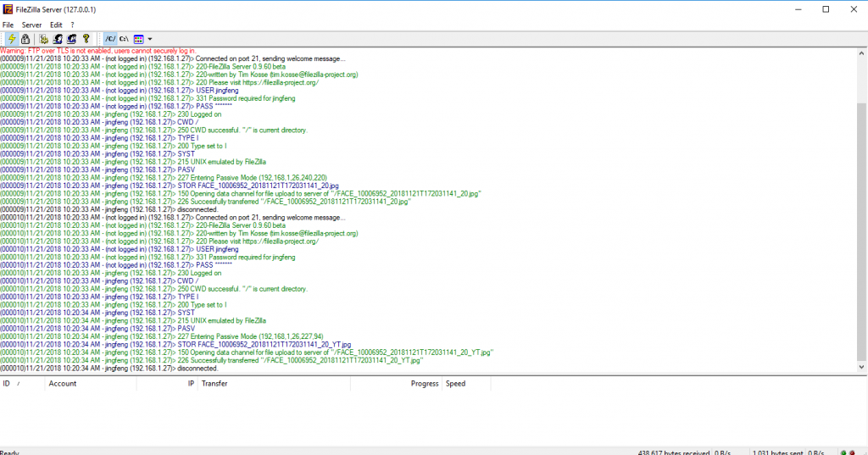Click the log scrollbar down arrow
The width and height of the screenshot is (868, 455).
point(861,367)
